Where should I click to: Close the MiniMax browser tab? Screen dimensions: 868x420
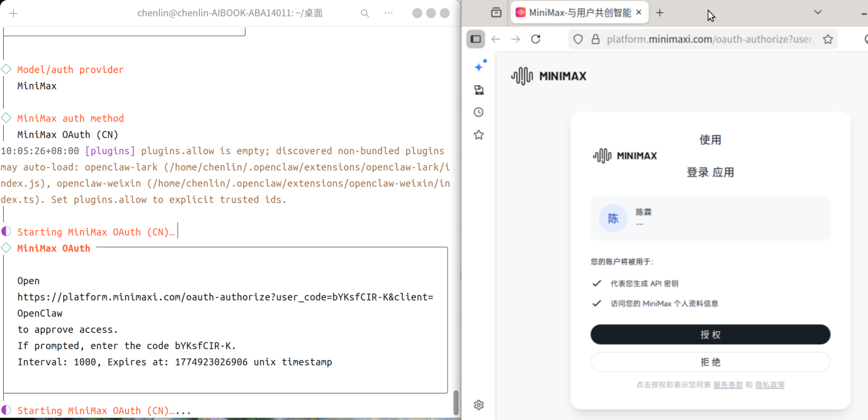coord(639,13)
